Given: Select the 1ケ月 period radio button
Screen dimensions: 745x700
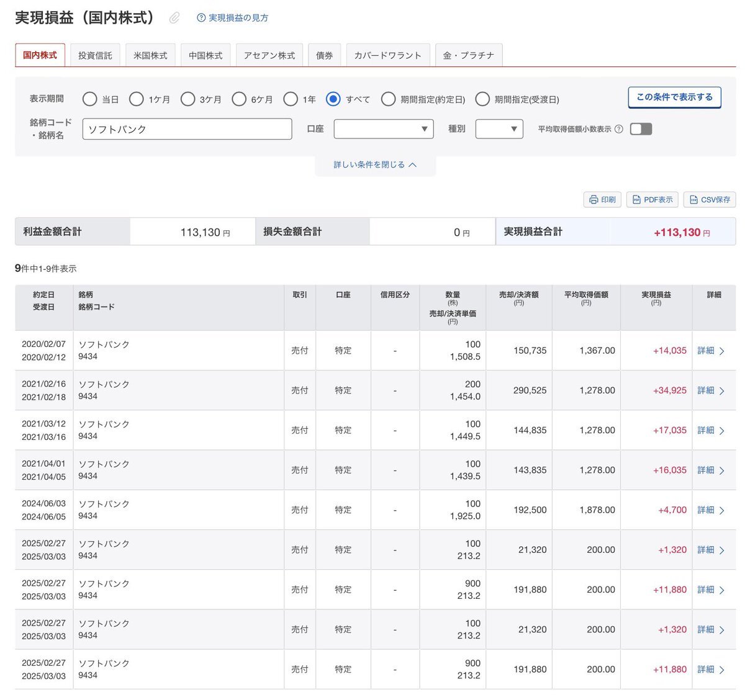Looking at the screenshot, I should pos(137,99).
